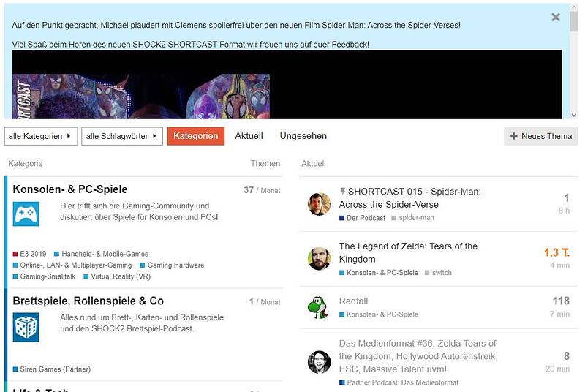The image size is (585, 392).
Task: Open Handheld- & Mobile-Games subcategory
Action: (x=101, y=254)
